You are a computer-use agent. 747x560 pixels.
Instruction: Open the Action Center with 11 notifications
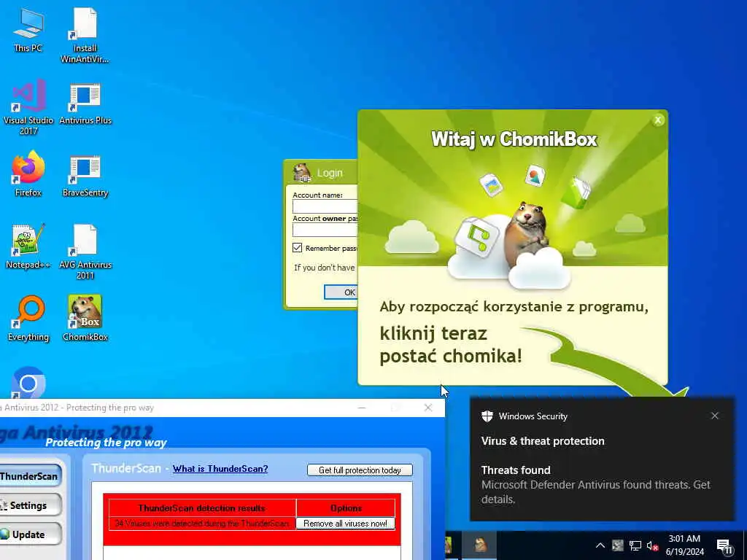[724, 546]
